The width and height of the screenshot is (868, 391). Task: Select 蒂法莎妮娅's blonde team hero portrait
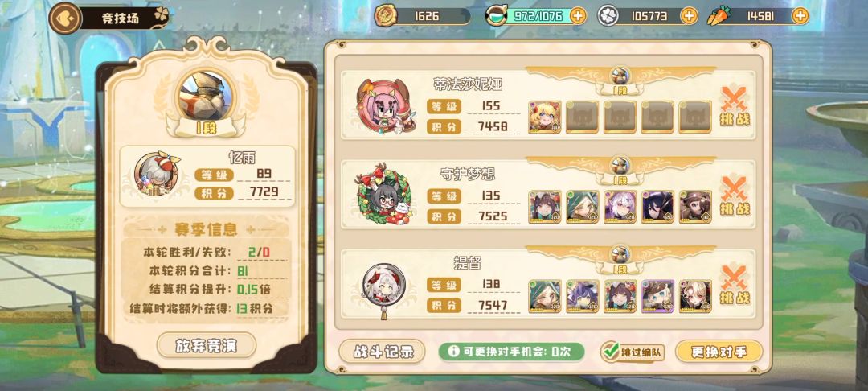coord(545,117)
